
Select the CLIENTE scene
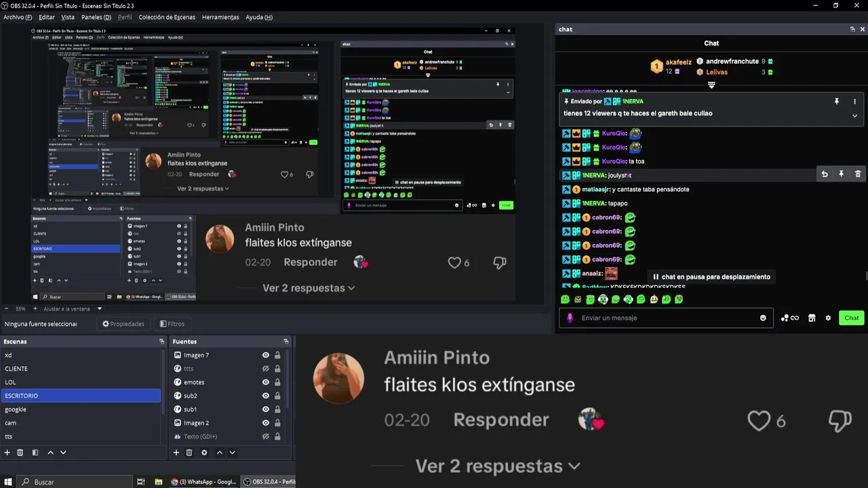point(80,369)
